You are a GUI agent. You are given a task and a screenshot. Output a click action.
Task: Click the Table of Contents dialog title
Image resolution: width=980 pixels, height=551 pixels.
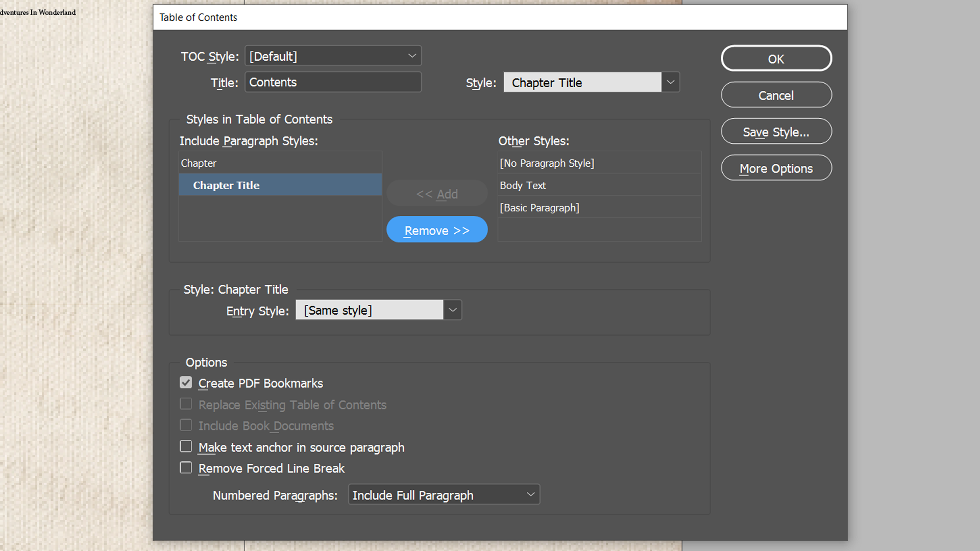(198, 17)
